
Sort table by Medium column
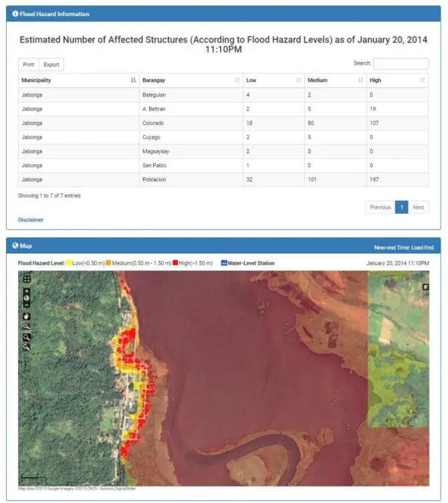tap(336, 80)
